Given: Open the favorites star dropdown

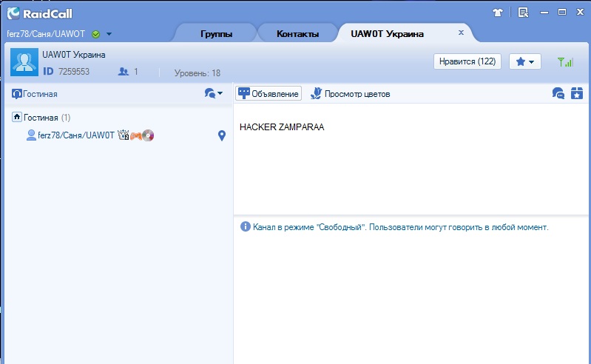Looking at the screenshot, I should click(525, 61).
